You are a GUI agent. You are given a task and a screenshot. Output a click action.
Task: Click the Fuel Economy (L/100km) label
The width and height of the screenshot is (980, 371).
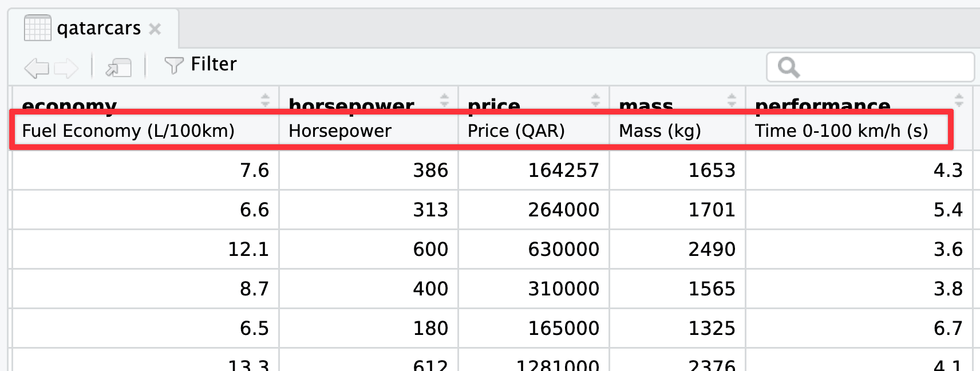point(128,131)
